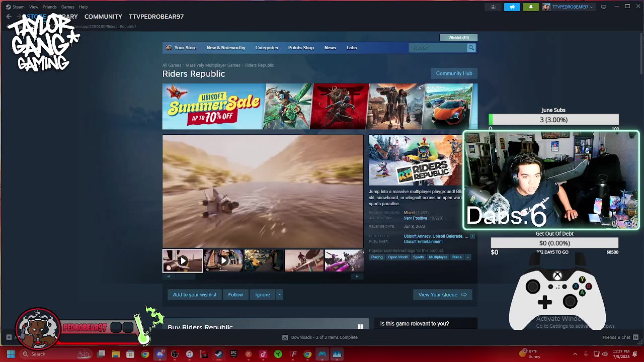Open the store News page
This screenshot has width=644, height=362.
[x=330, y=48]
